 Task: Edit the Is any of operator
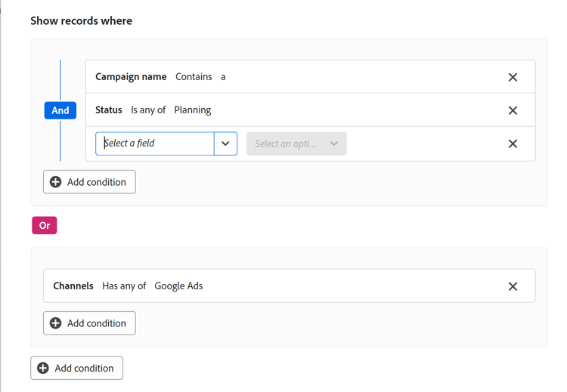(148, 110)
